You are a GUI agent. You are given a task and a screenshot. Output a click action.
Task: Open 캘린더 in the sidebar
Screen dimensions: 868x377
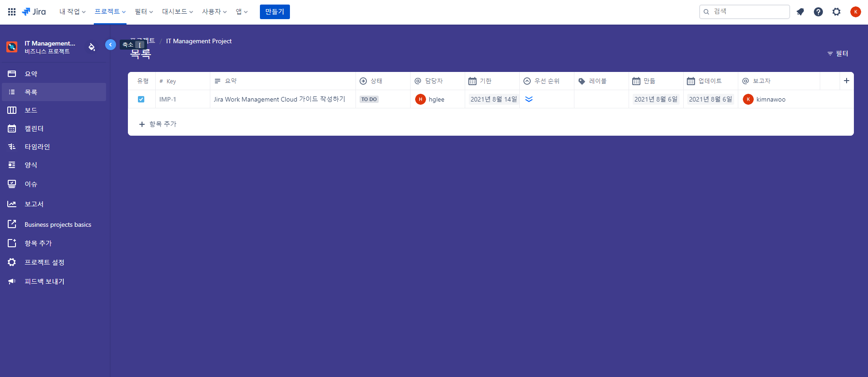click(x=54, y=128)
